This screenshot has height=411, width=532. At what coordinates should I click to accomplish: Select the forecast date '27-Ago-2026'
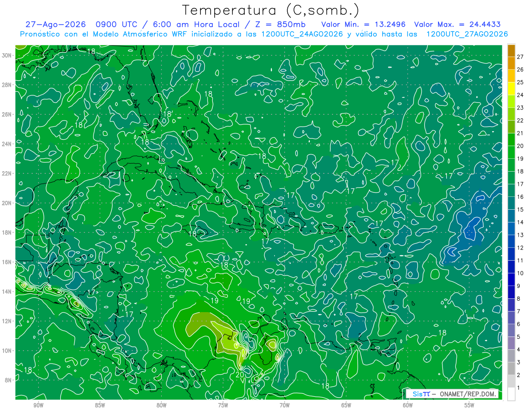click(x=55, y=24)
